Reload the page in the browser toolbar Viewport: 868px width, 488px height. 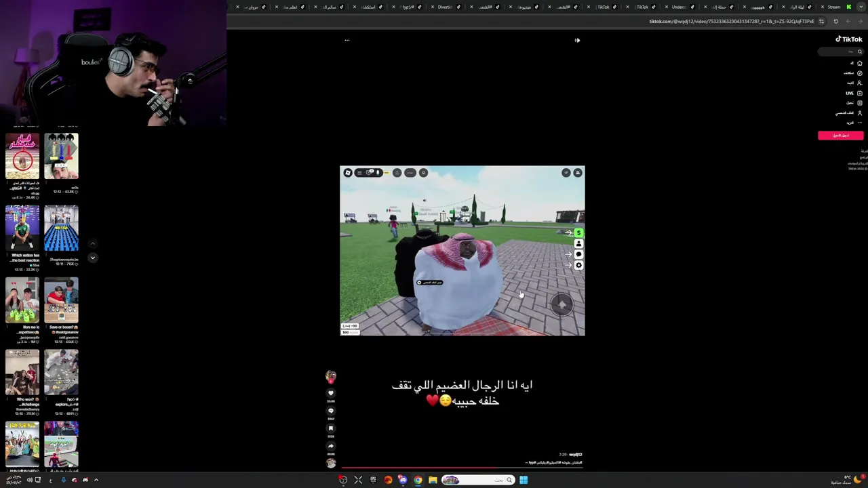835,21
